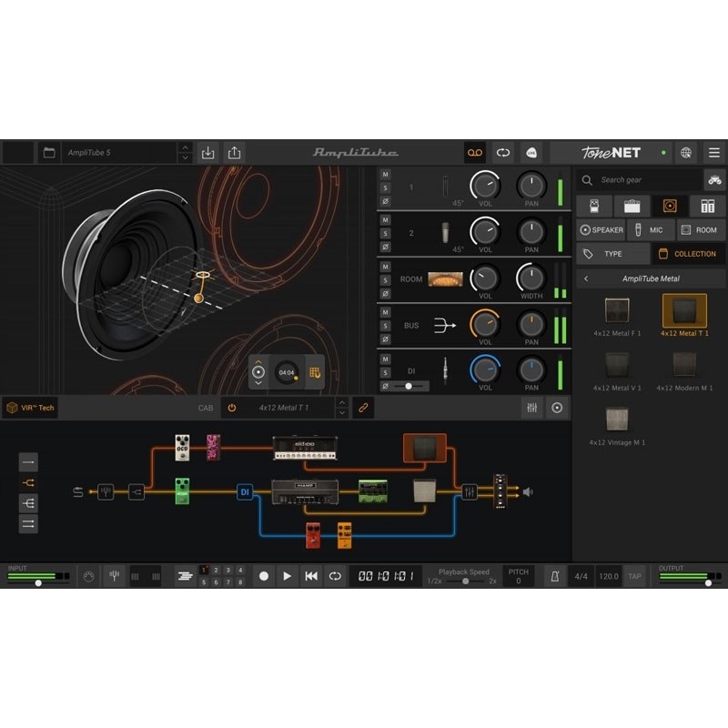Click the record button in transport

[x=264, y=576]
